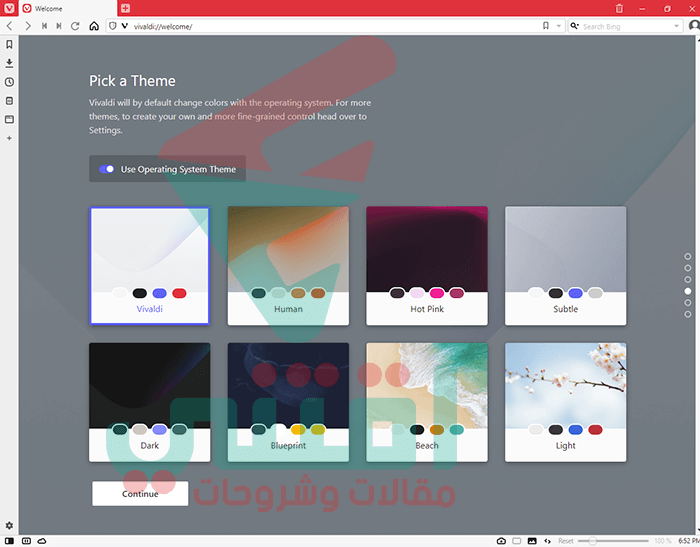The height and width of the screenshot is (547, 700).
Task: Add a web panel with plus
Action: [x=9, y=138]
